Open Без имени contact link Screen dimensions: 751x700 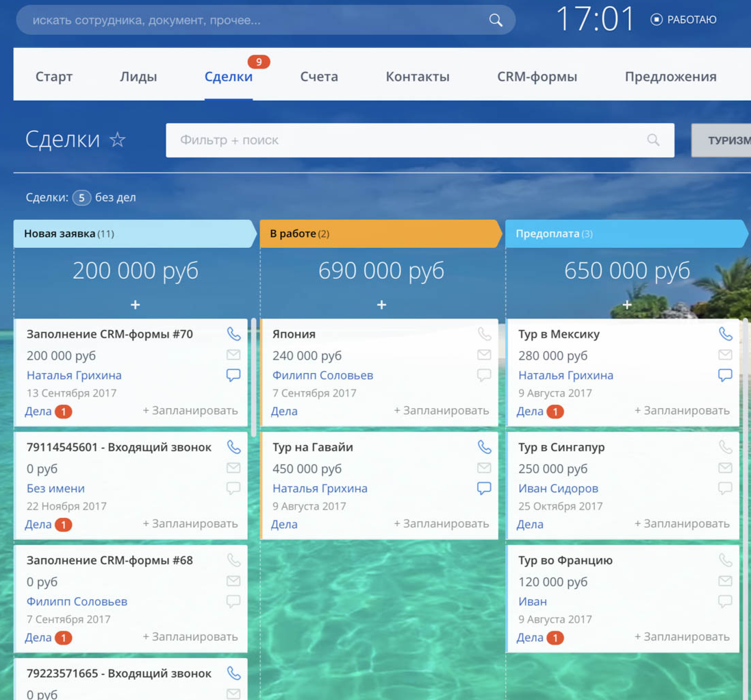click(55, 488)
